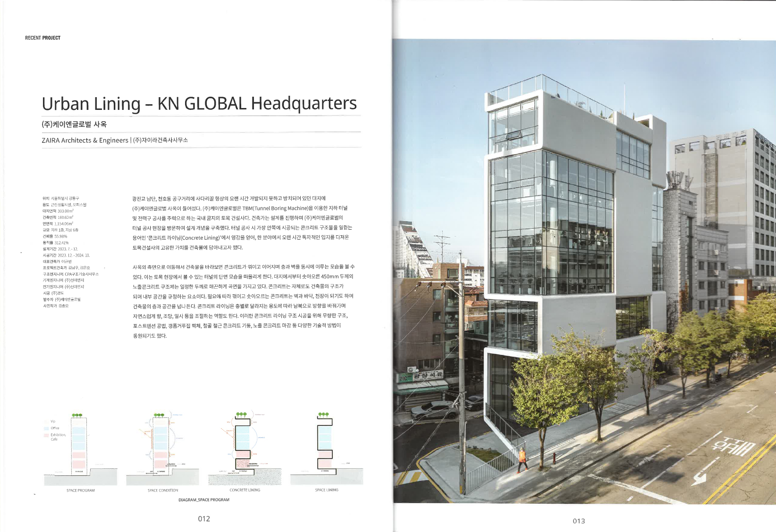Click the '발주자 (주)케이엔글로벌' line
This screenshot has width=776, height=532.
click(62, 299)
